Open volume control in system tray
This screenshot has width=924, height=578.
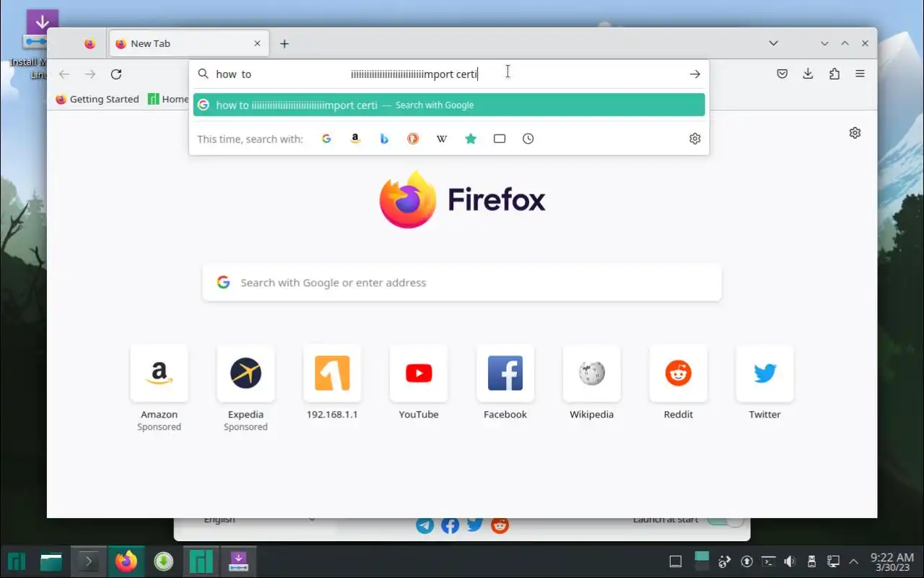(x=790, y=561)
